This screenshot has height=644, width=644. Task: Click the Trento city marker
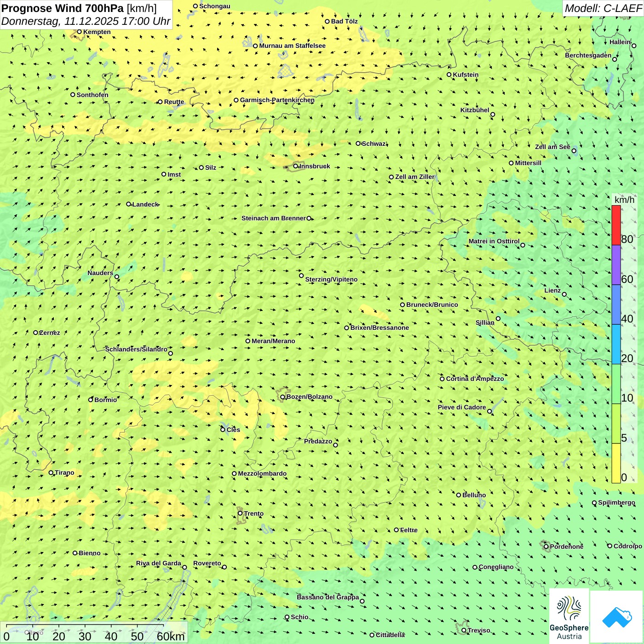point(240,513)
